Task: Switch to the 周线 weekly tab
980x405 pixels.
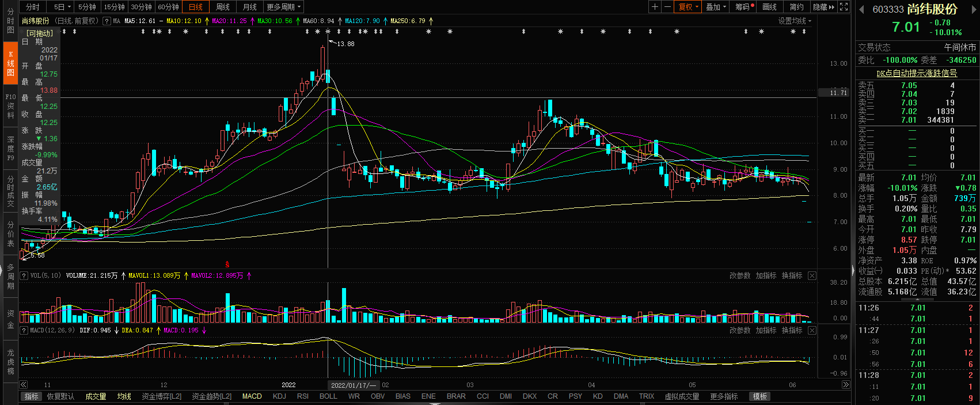Action: (223, 7)
